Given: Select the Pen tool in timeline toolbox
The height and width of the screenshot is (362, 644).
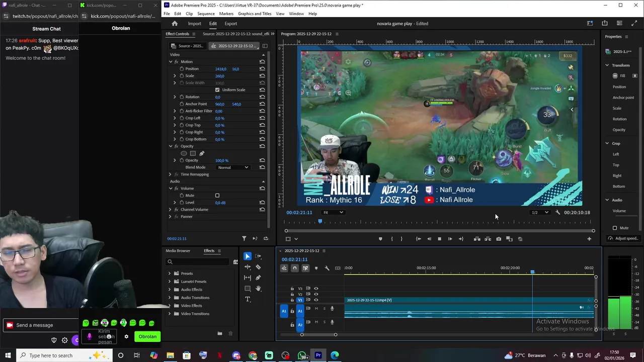Looking at the screenshot, I should pos(258,278).
